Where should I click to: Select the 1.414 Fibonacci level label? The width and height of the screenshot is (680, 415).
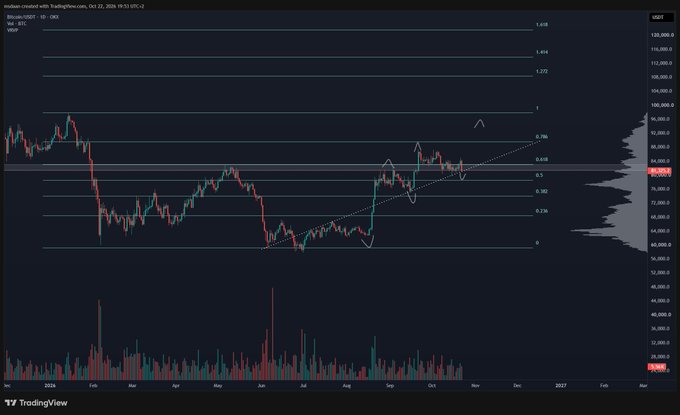point(542,52)
